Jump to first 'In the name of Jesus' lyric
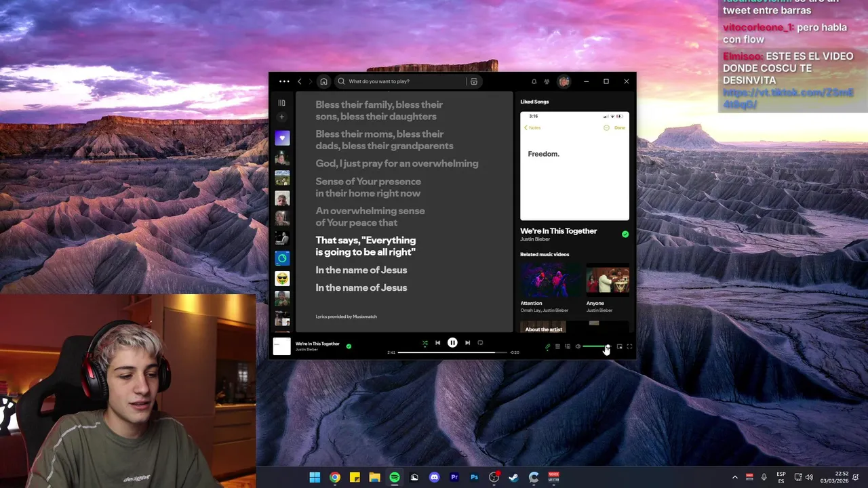Screen dimensions: 868x488 361,270
